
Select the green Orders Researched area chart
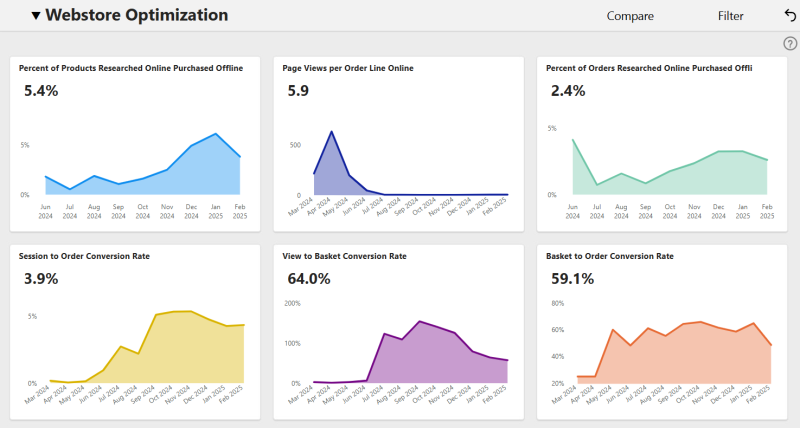(x=669, y=167)
